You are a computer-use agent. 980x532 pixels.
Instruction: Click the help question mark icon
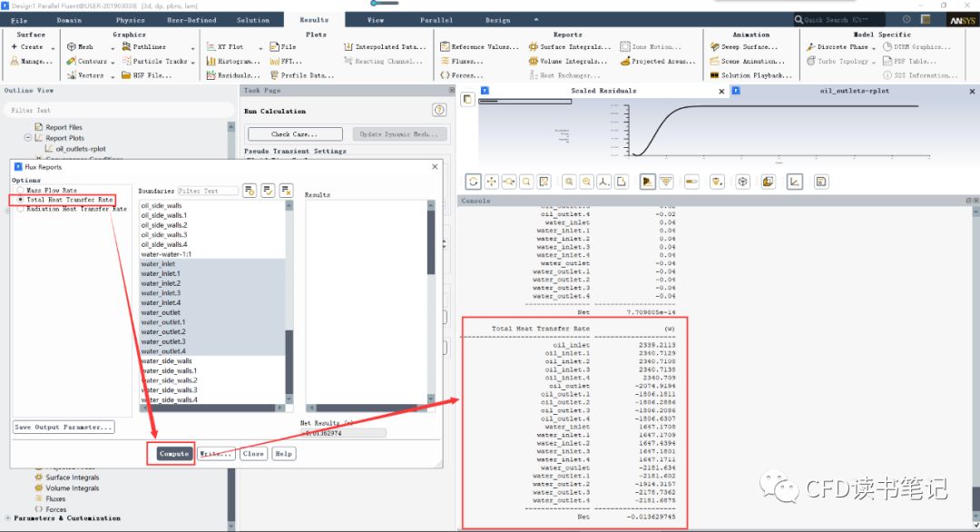(x=439, y=111)
